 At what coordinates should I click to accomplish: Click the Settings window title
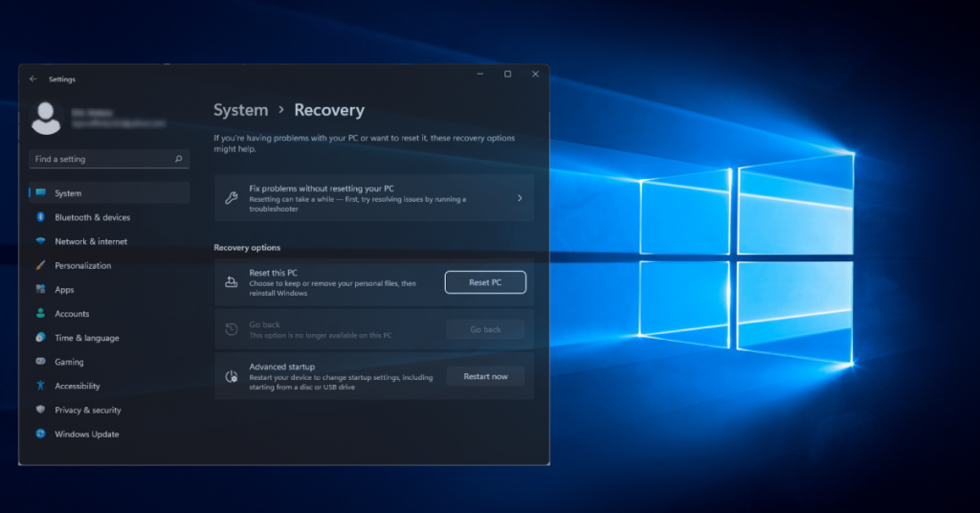pos(62,79)
